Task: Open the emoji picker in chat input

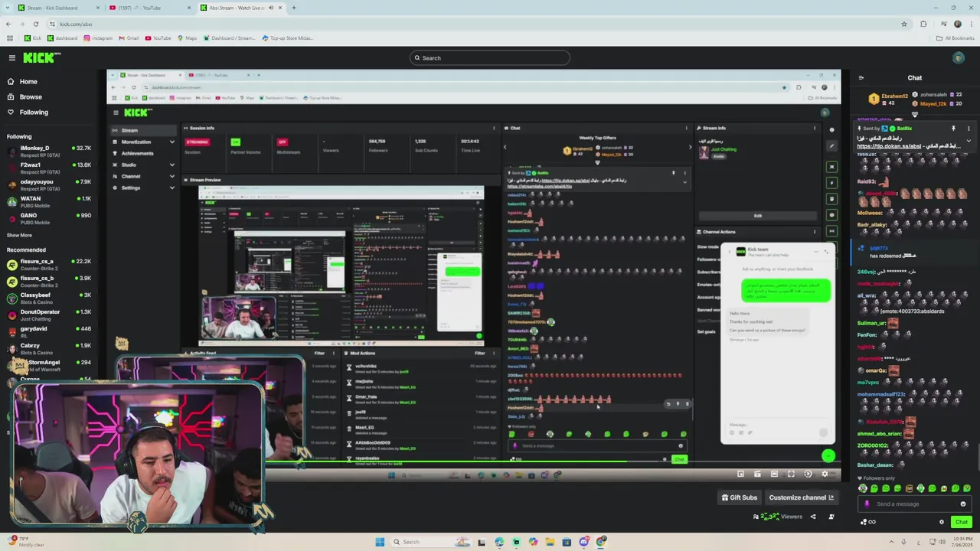Action: (963, 504)
